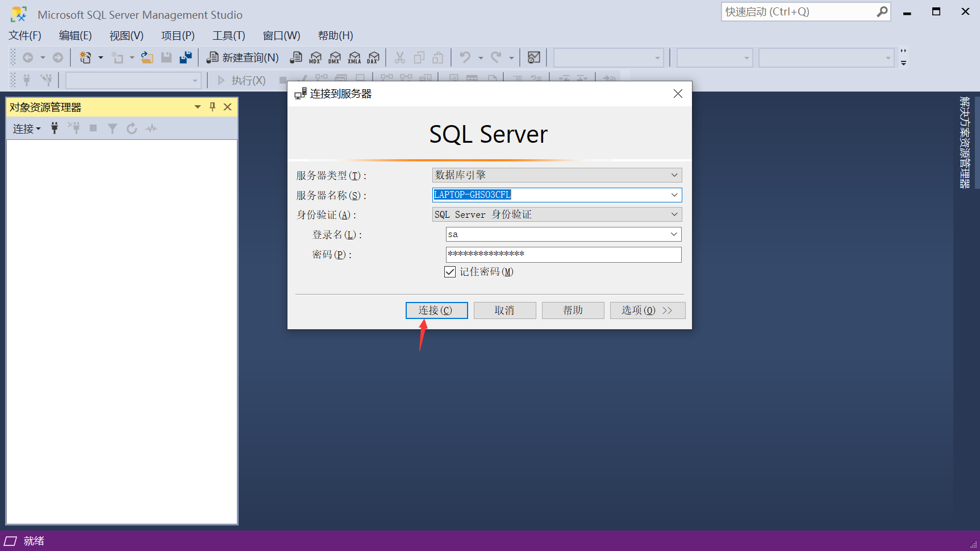980x551 pixels.
Task: Create a new DMX query
Action: 334,57
